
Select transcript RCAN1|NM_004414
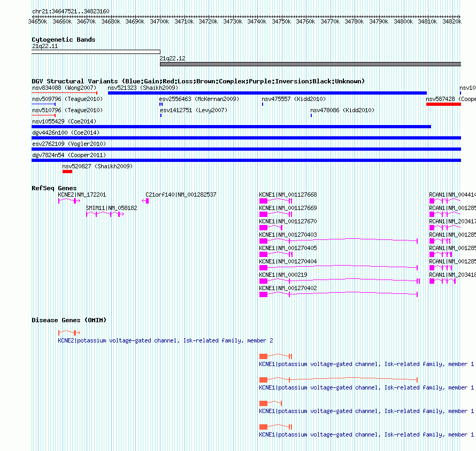tap(452, 195)
